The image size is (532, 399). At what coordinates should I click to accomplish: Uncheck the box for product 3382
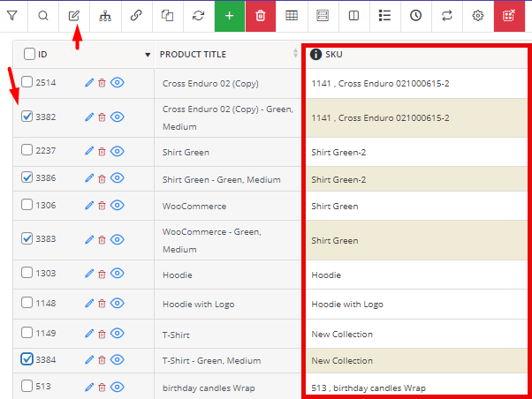coord(27,117)
